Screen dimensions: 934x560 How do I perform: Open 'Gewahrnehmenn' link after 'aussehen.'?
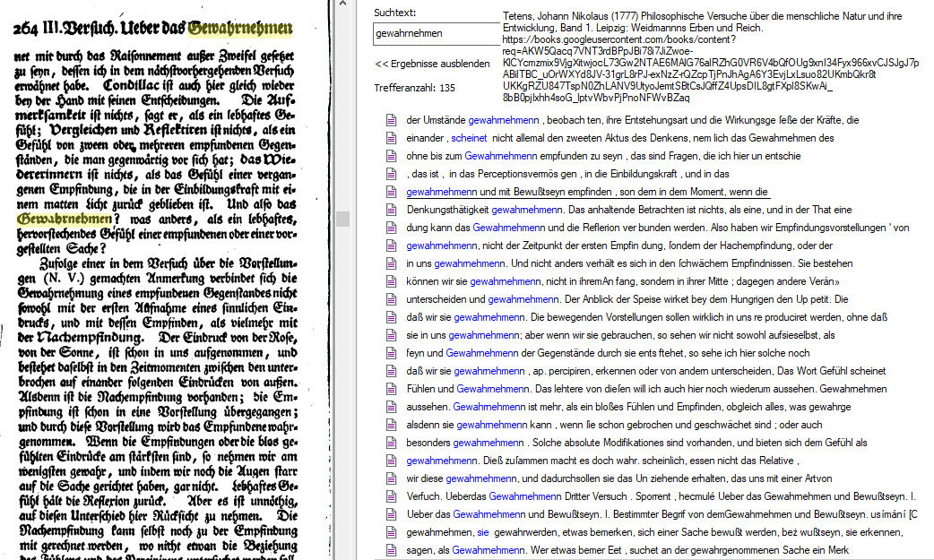point(489,407)
